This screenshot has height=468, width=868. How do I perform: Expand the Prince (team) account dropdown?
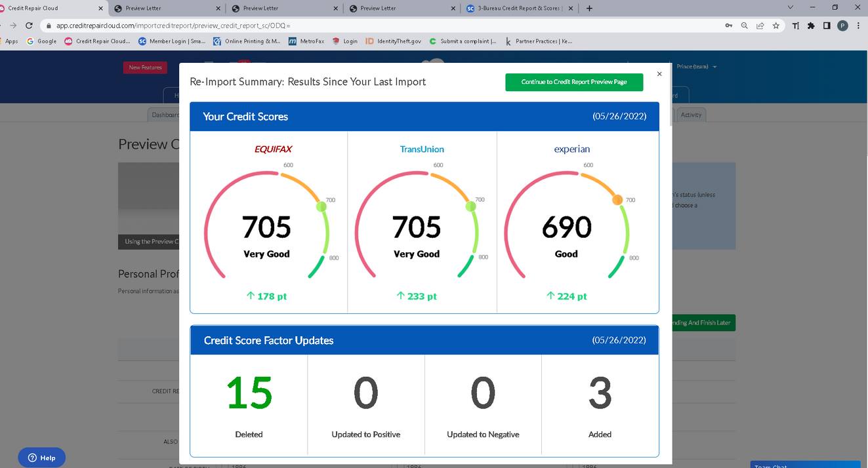tap(696, 67)
